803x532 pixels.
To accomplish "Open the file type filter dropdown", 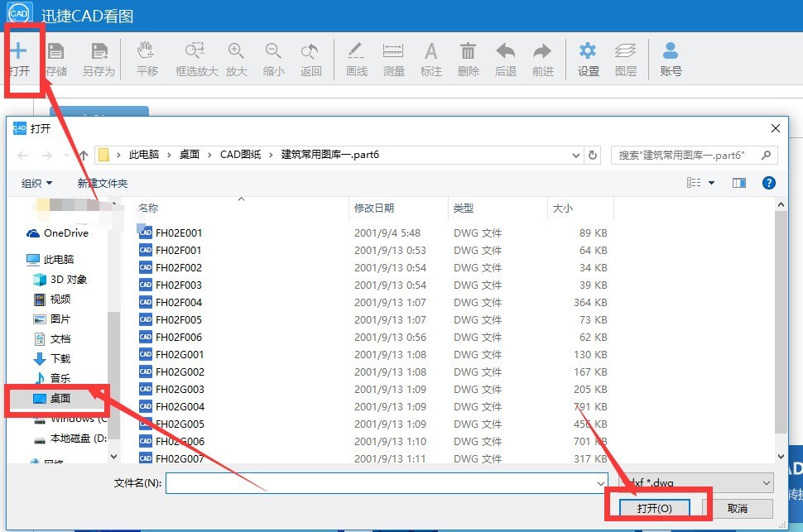I will [696, 482].
